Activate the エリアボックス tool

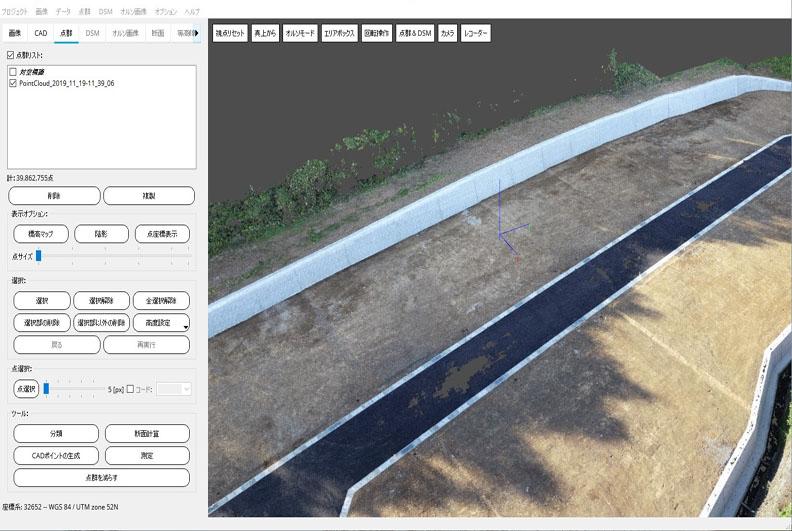click(x=339, y=33)
